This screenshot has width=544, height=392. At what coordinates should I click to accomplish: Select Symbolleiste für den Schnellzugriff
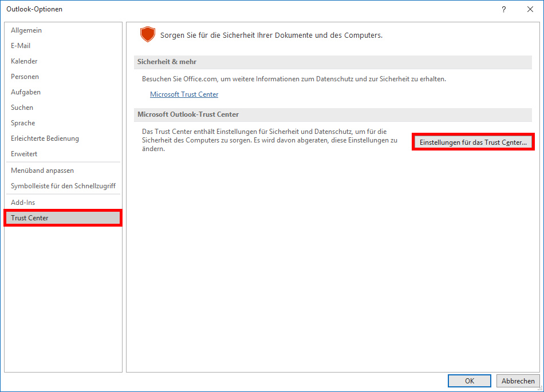pos(63,186)
